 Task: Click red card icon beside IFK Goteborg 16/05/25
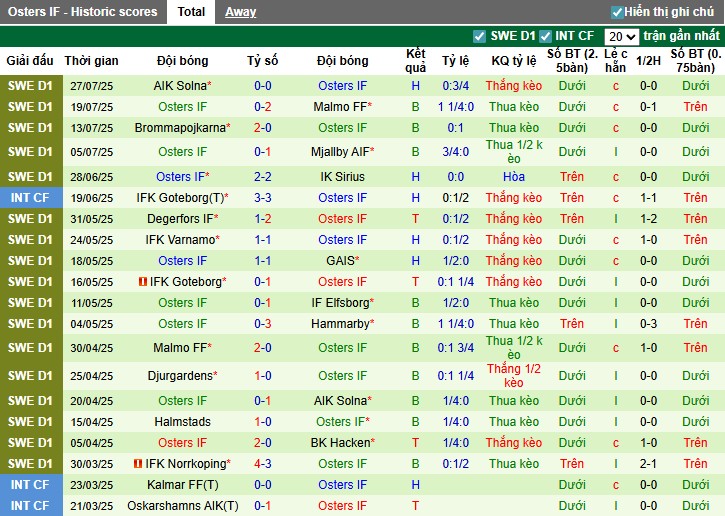click(x=143, y=281)
